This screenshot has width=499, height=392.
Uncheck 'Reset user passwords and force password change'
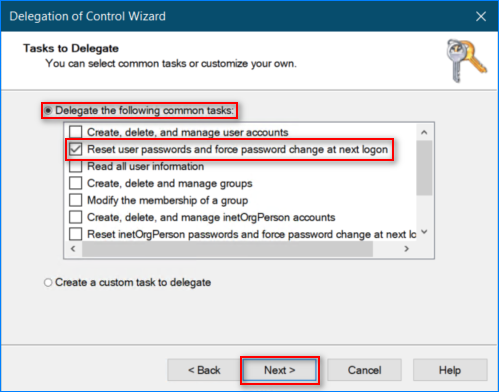pyautogui.click(x=76, y=149)
